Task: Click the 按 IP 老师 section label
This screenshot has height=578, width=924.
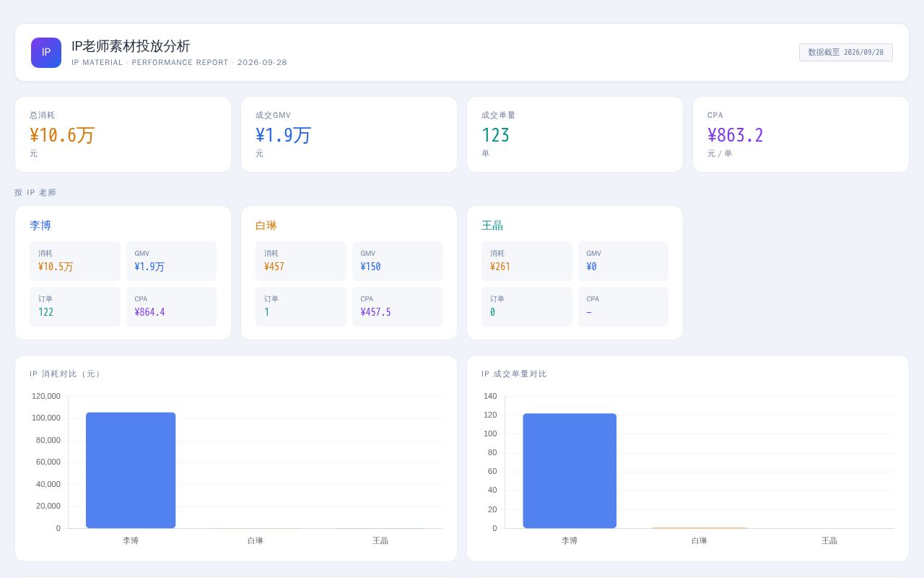Action: 35,192
